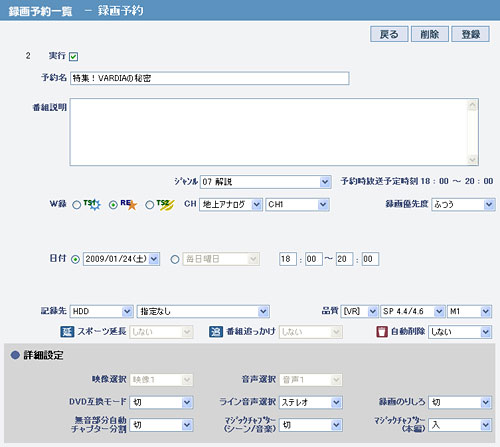This screenshot has height=447, width=500.
Task: Select the TS1 radio button
Action: point(77,205)
